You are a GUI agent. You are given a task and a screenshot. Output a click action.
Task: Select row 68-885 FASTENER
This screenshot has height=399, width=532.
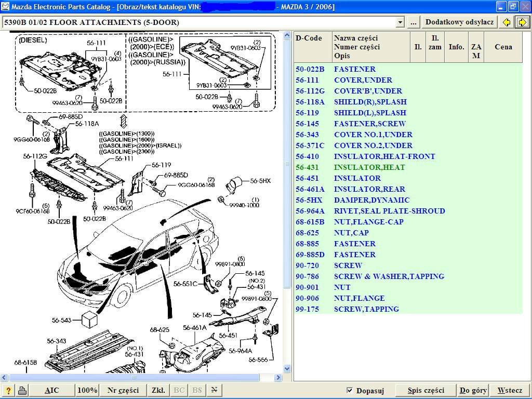click(x=408, y=244)
